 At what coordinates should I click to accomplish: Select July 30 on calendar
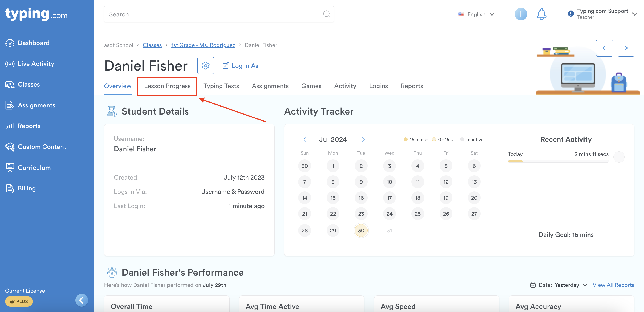coord(361,230)
